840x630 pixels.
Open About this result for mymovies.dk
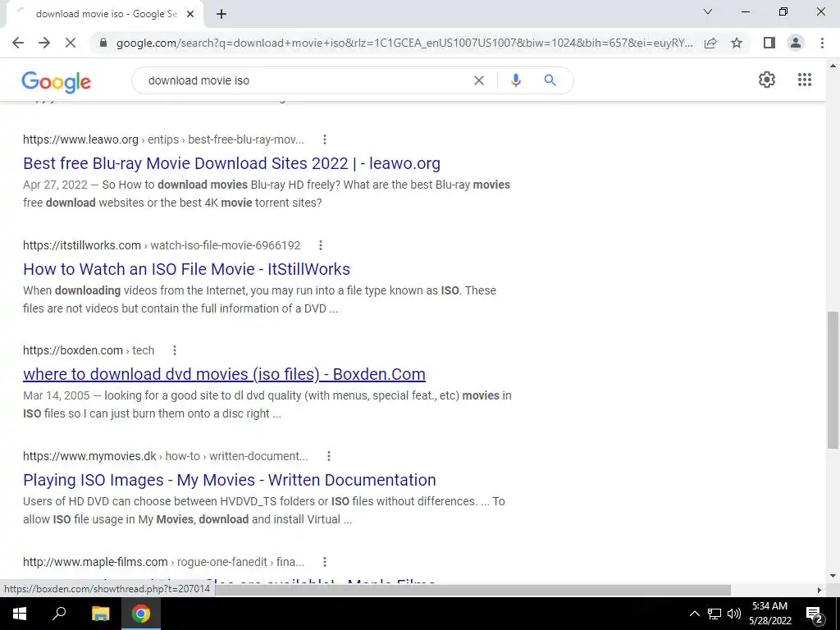click(329, 456)
